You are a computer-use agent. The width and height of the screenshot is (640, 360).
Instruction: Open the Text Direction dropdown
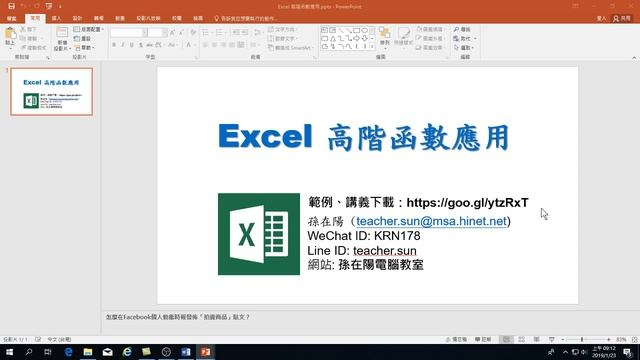click(283, 29)
